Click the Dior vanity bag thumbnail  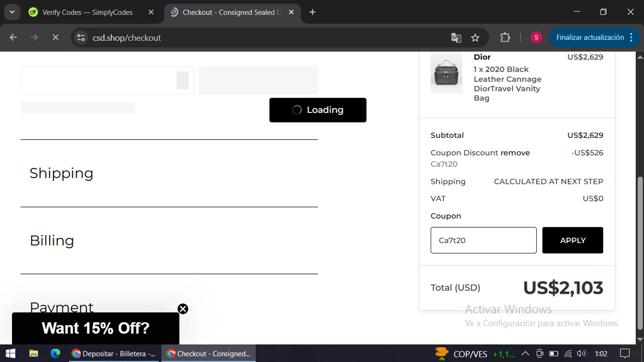pyautogui.click(x=447, y=73)
